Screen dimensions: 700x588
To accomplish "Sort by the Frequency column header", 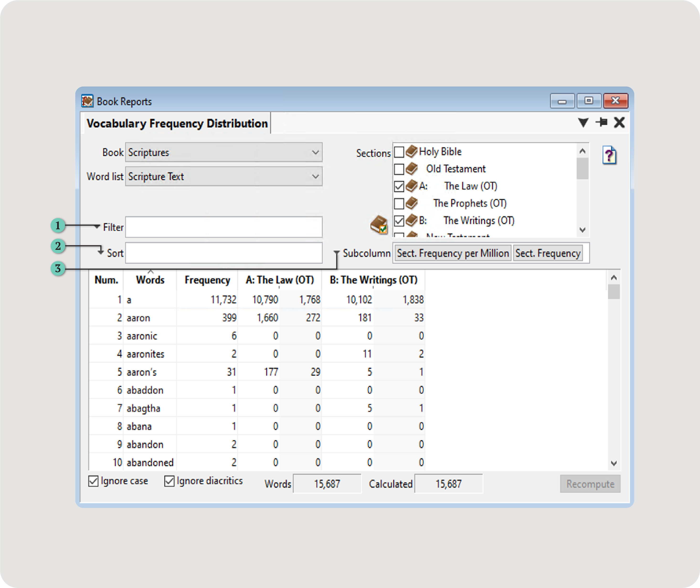I will pyautogui.click(x=207, y=280).
